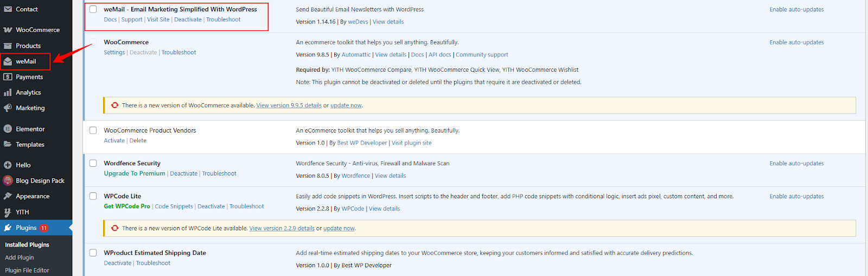The width and height of the screenshot is (868, 276).
Task: Check the WooCommerce Product Vendors checkbox
Action: tap(93, 130)
